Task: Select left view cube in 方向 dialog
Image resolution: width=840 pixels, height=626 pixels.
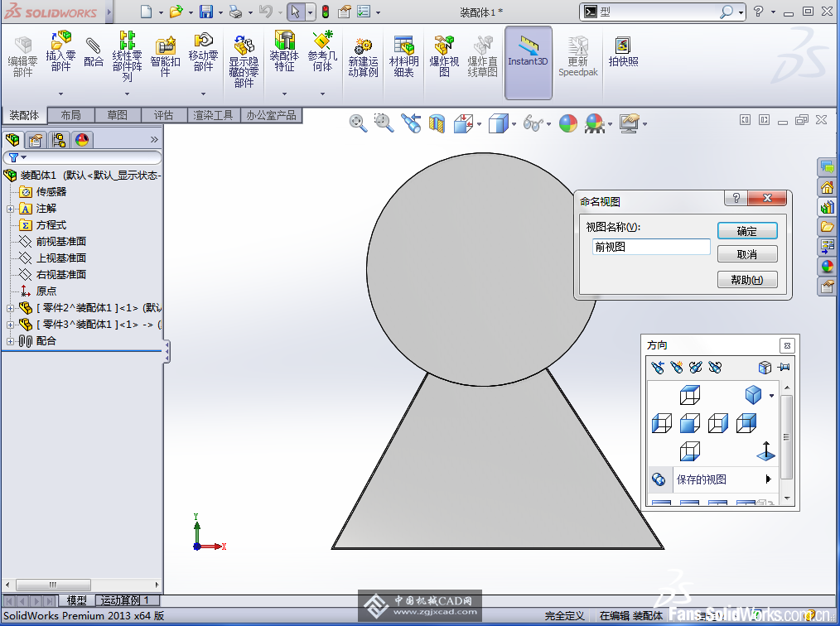Action: pyautogui.click(x=662, y=423)
